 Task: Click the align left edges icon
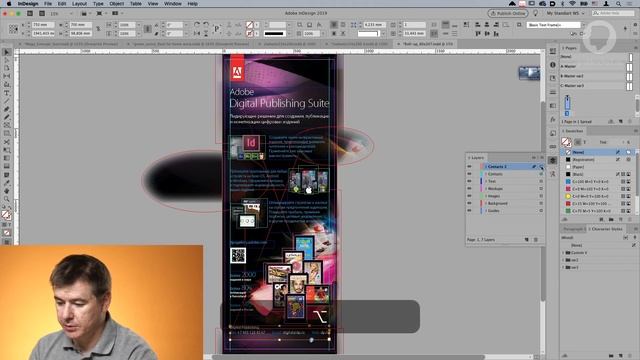478,25
